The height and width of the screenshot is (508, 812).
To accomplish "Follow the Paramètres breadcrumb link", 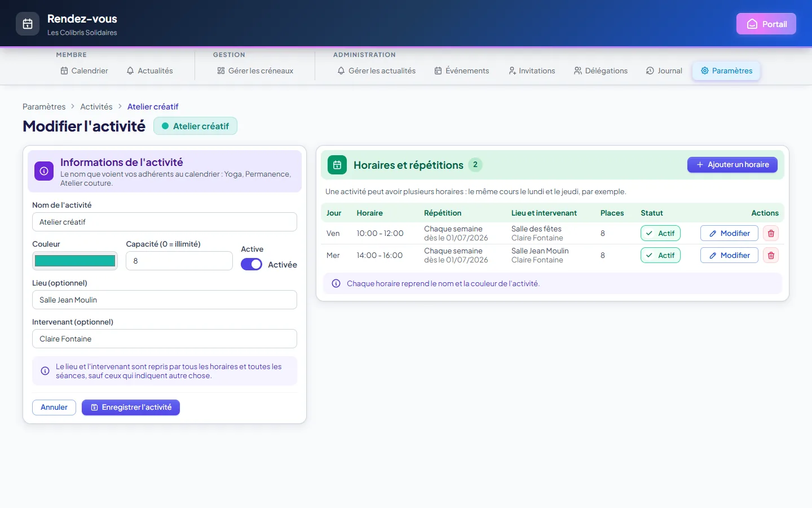I will tap(44, 107).
